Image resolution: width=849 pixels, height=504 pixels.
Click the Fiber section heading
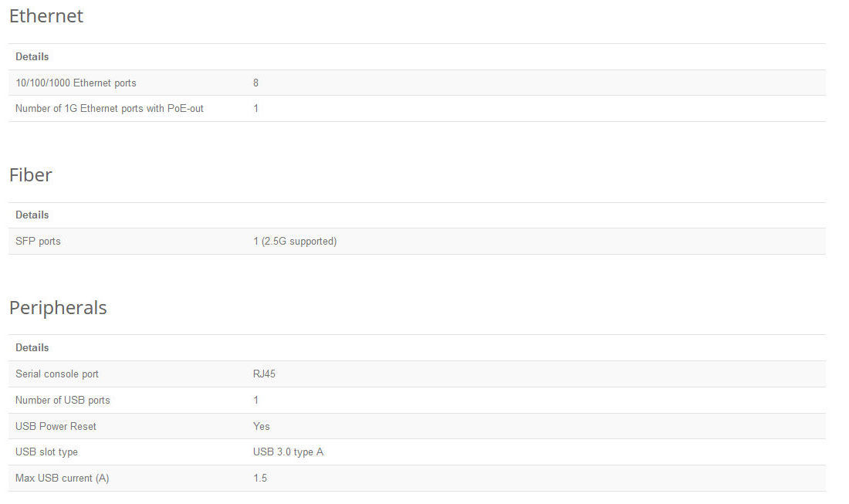coord(31,175)
